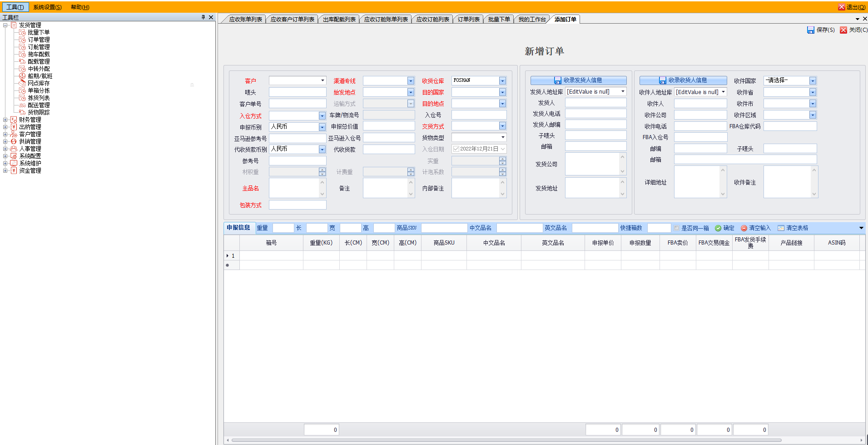
Task: Open the 收货仓库 FOSHAN dropdown
Action: [x=502, y=80]
